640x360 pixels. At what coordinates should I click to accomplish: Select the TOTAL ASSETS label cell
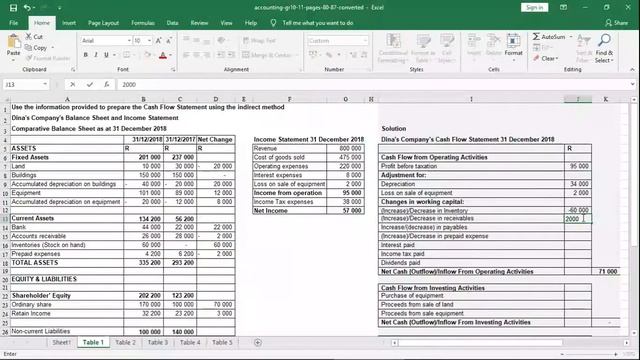coord(67,263)
